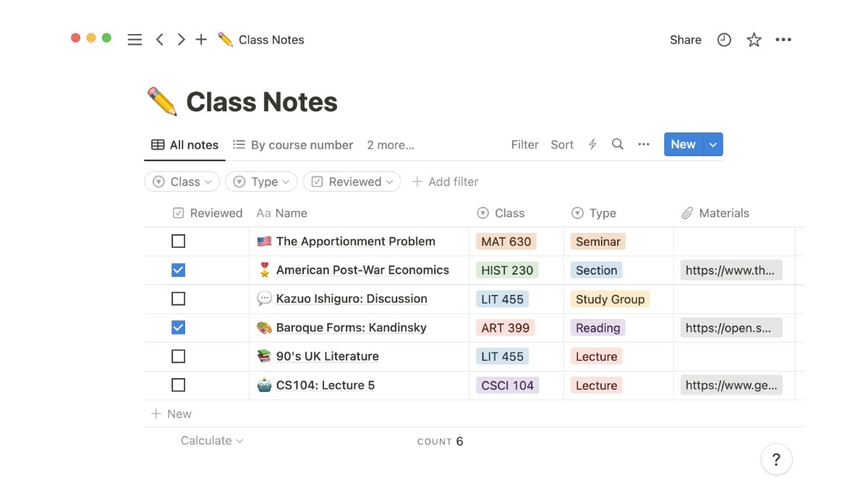Search the database with magnifier icon

coord(618,145)
